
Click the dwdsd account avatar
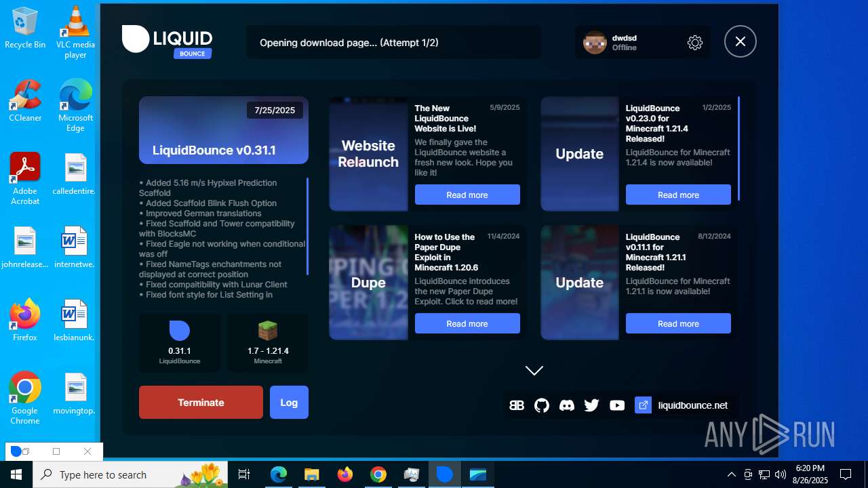(x=595, y=43)
